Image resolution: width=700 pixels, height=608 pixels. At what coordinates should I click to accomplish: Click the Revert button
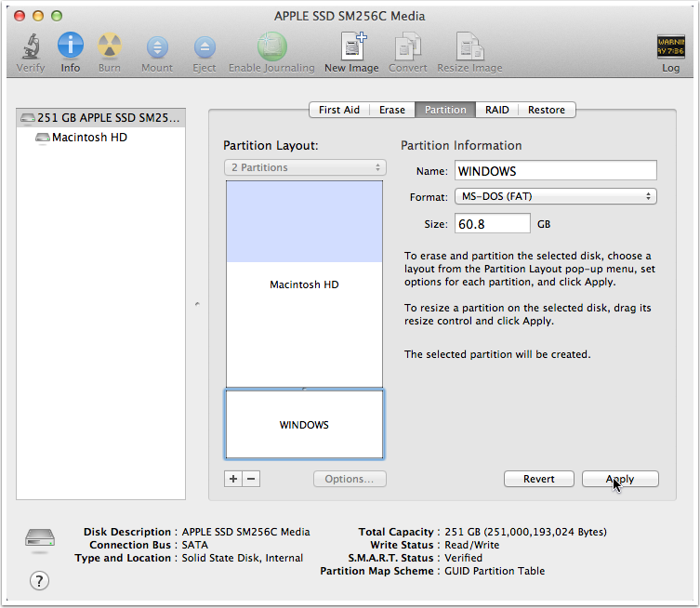(x=539, y=479)
